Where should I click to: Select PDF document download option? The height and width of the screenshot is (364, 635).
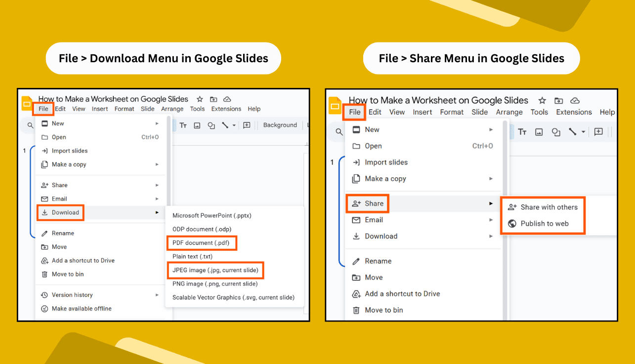[x=202, y=243]
